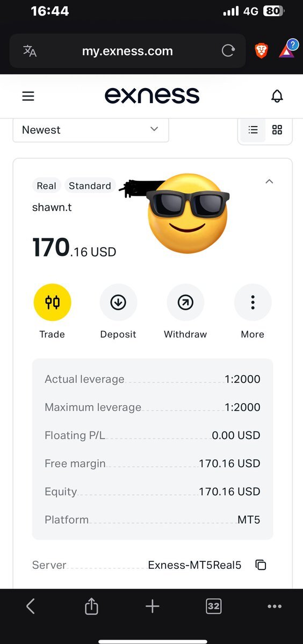Tap the Withdraw arrow icon
The image size is (303, 644).
(x=185, y=303)
